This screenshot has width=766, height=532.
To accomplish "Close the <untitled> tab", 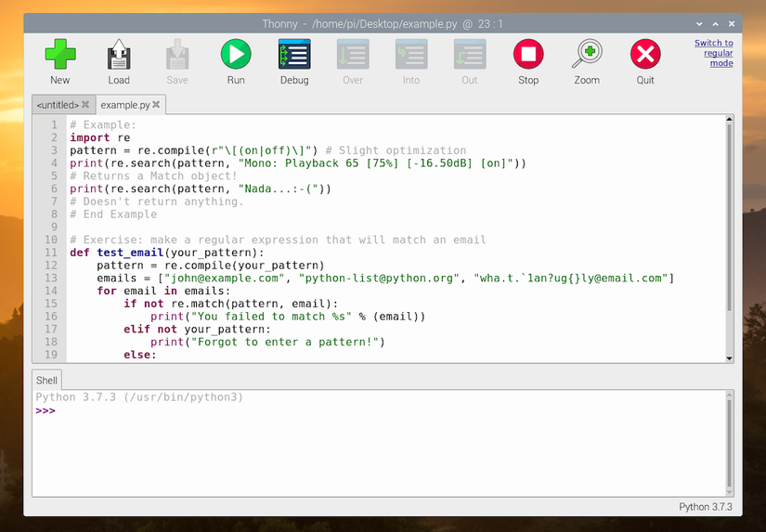I will [85, 105].
